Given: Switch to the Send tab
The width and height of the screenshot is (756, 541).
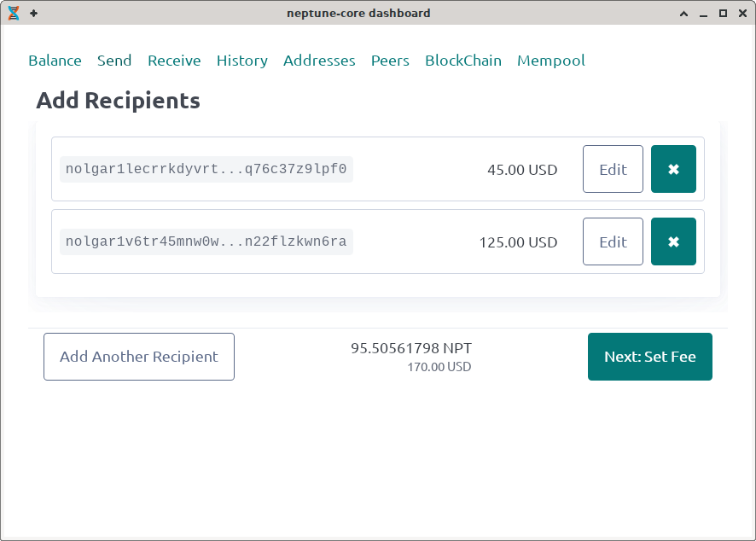Looking at the screenshot, I should point(114,61).
